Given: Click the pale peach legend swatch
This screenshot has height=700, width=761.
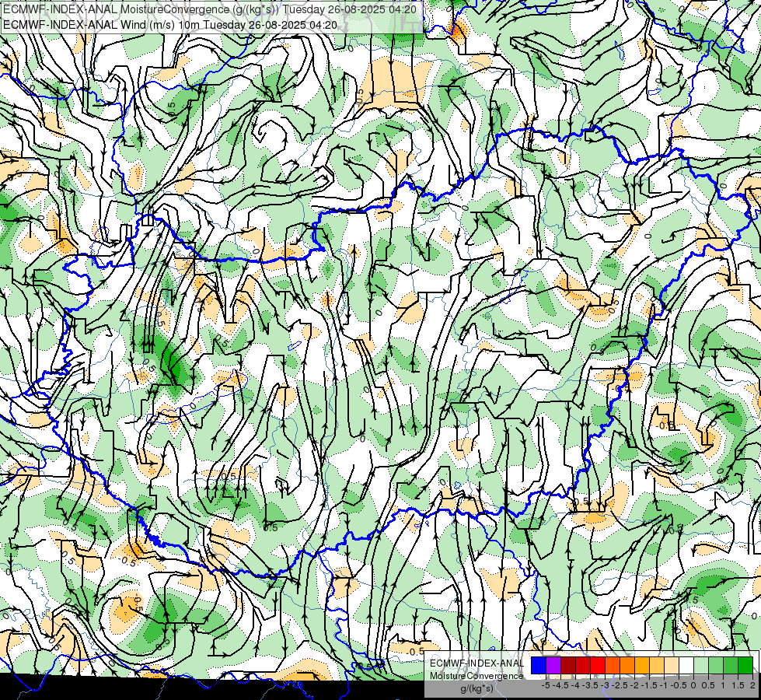Looking at the screenshot, I should point(672,665).
